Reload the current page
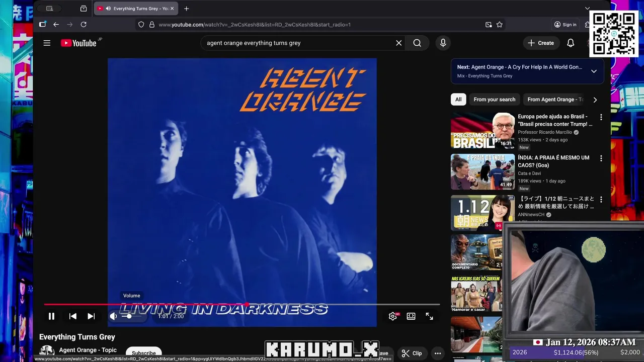Screen dimensions: 644x362 point(84,24)
